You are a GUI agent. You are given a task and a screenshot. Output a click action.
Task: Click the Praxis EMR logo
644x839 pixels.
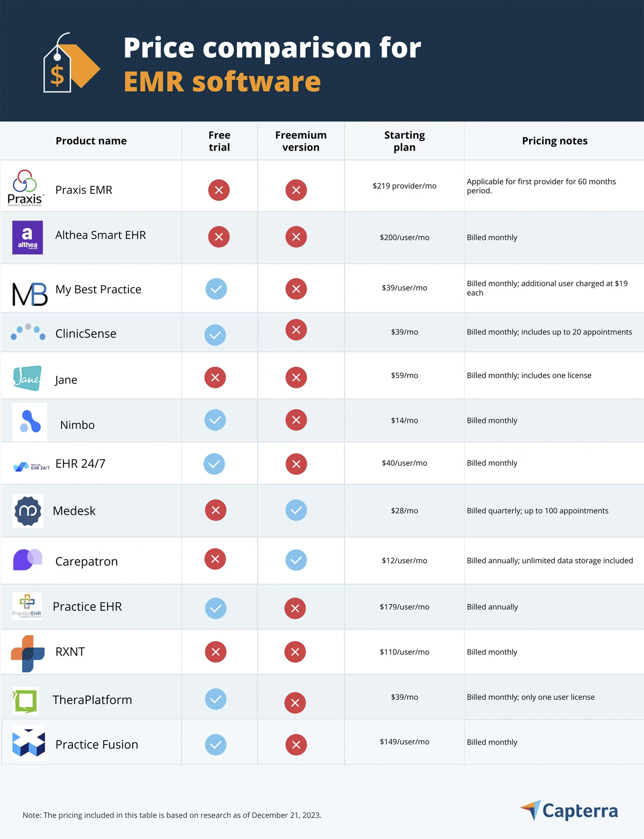(25, 188)
